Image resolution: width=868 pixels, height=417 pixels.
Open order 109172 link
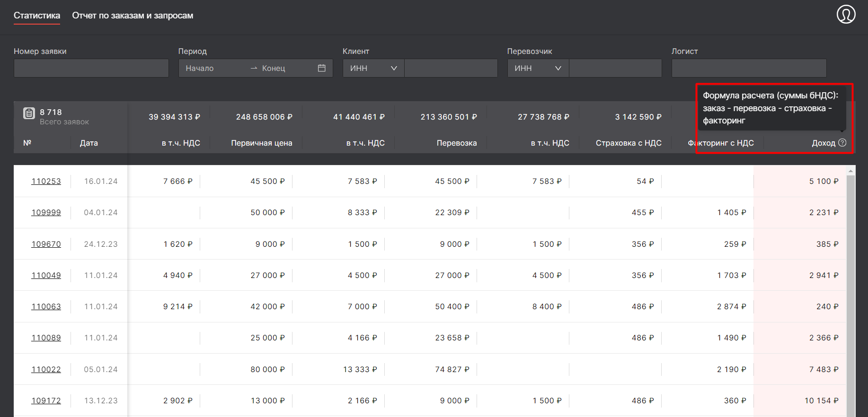coord(46,400)
